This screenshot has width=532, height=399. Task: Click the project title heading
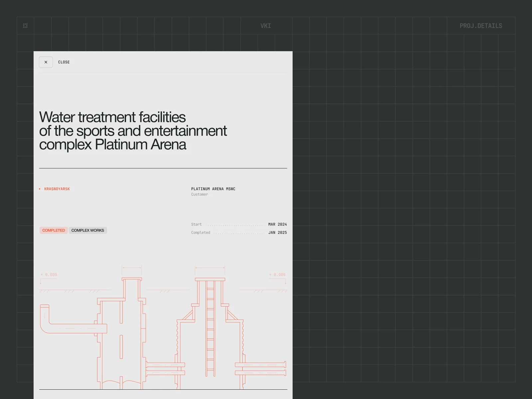[133, 131]
